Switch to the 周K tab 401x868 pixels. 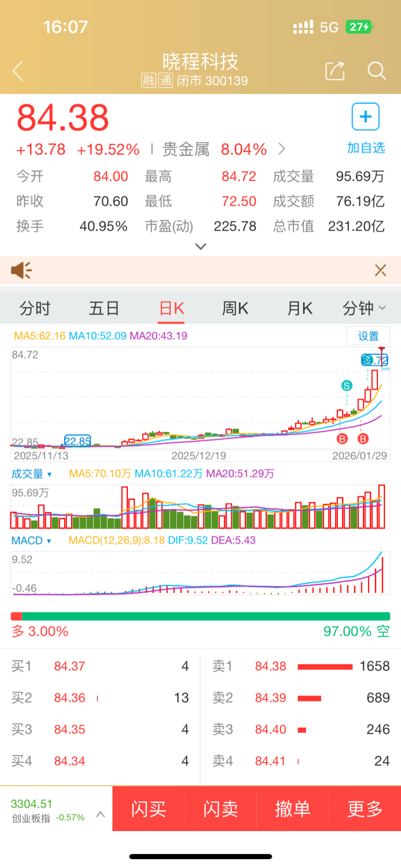pyautogui.click(x=235, y=308)
